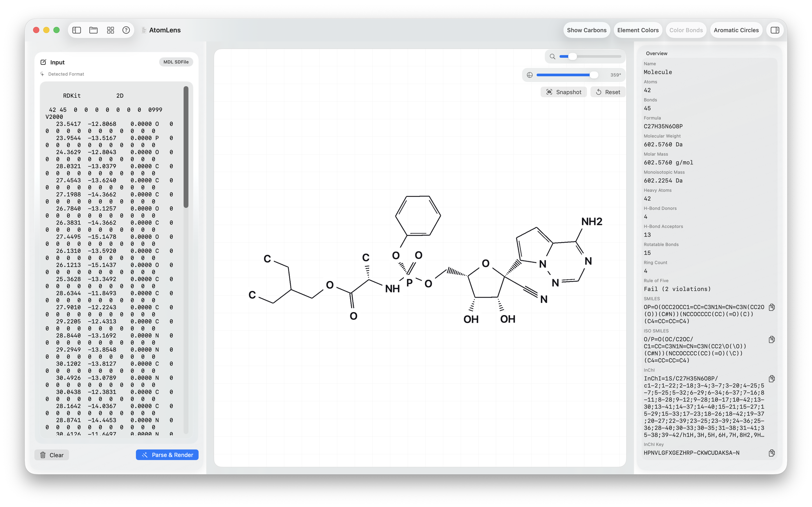Image resolution: width=812 pixels, height=507 pixels.
Task: Clear the input text
Action: [52, 455]
